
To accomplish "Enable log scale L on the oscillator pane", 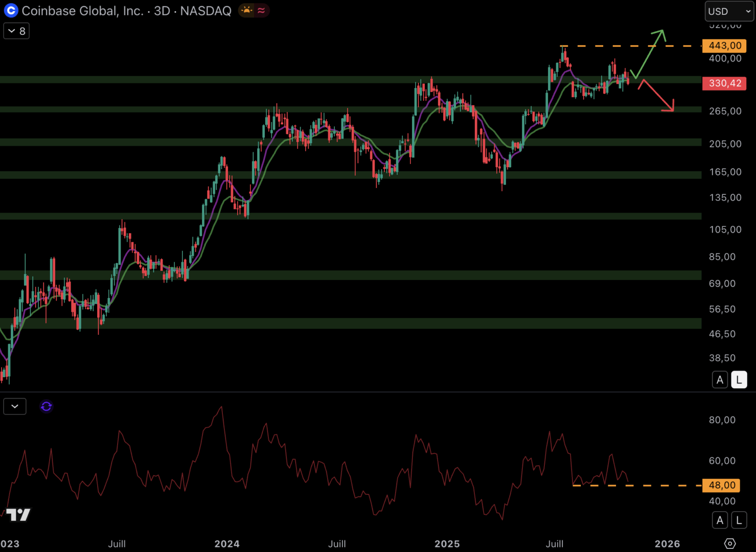I will click(x=739, y=520).
